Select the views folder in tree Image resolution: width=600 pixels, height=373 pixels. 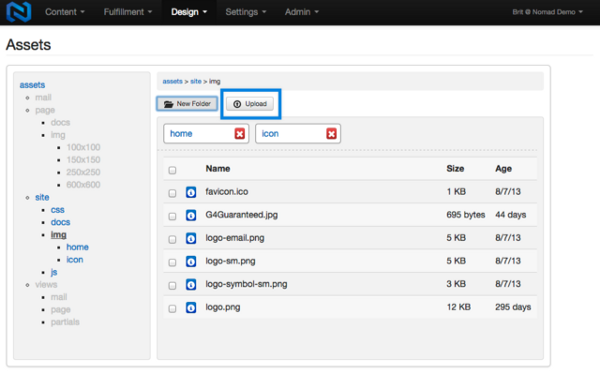46,285
